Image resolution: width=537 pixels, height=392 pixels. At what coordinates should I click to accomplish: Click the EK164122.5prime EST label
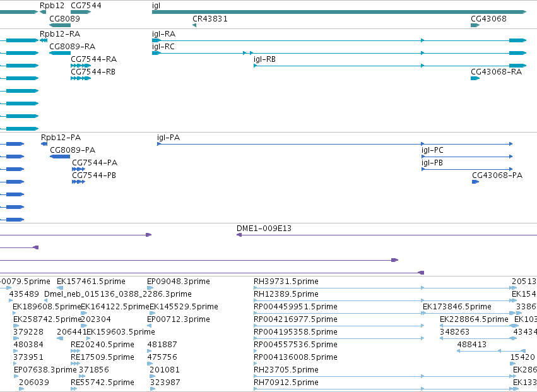coord(115,307)
